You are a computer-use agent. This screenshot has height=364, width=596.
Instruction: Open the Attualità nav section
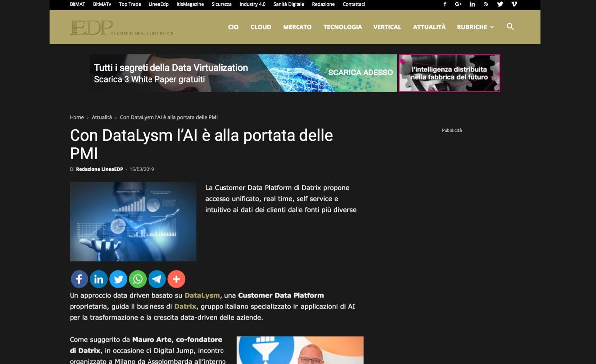[429, 27]
